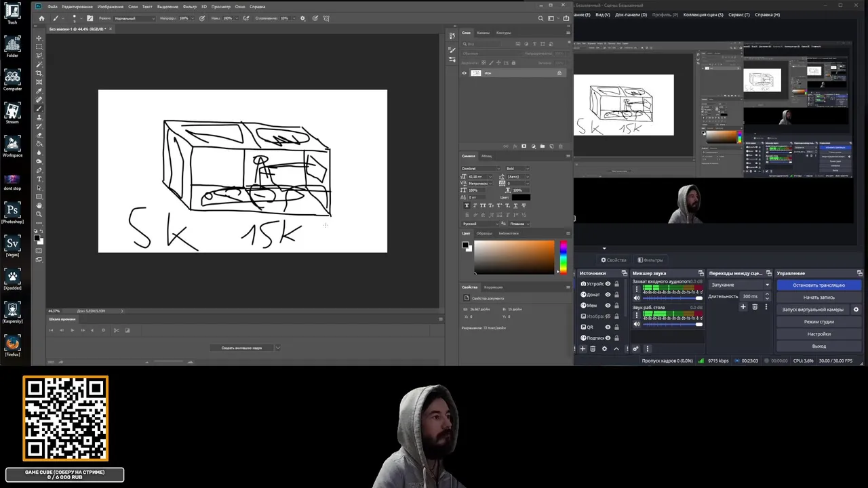Viewport: 868px width, 488px height.
Task: Open the smoothing options gear icon
Action: pos(302,18)
